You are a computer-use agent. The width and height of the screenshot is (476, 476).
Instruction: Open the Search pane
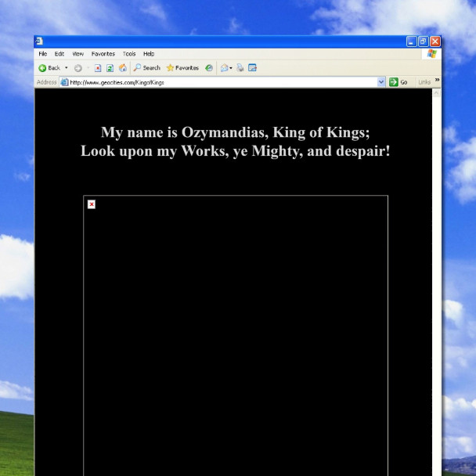pos(146,68)
